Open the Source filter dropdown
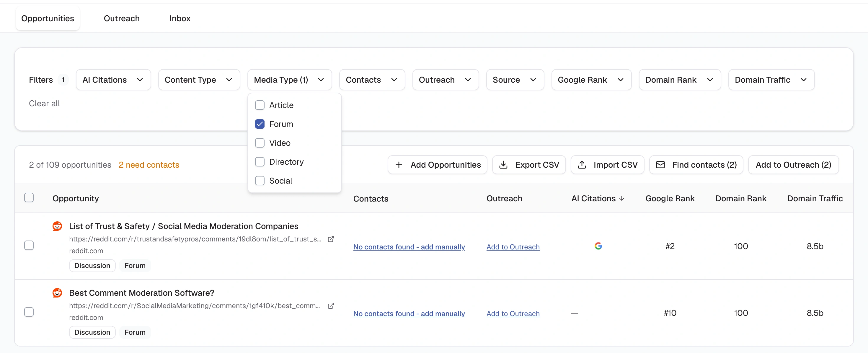Image resolution: width=868 pixels, height=353 pixels. coord(515,80)
